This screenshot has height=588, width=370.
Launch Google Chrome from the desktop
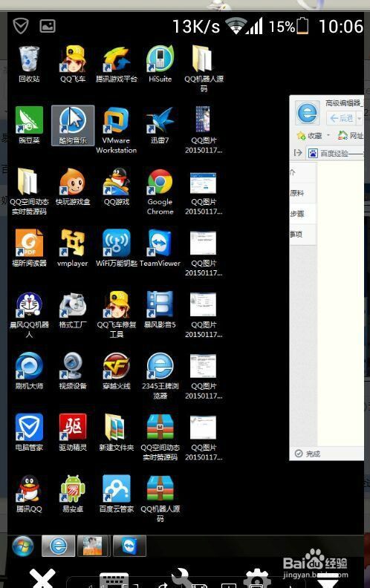pos(160,192)
